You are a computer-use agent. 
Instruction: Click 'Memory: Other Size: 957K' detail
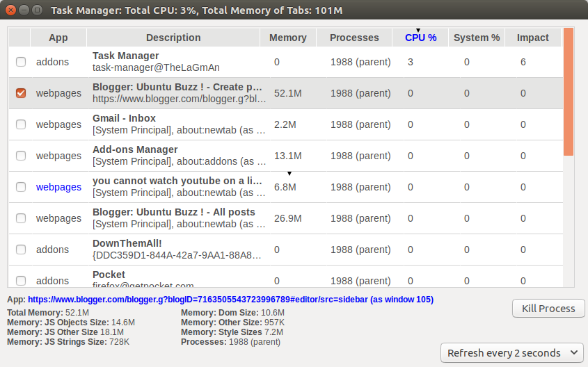point(232,323)
